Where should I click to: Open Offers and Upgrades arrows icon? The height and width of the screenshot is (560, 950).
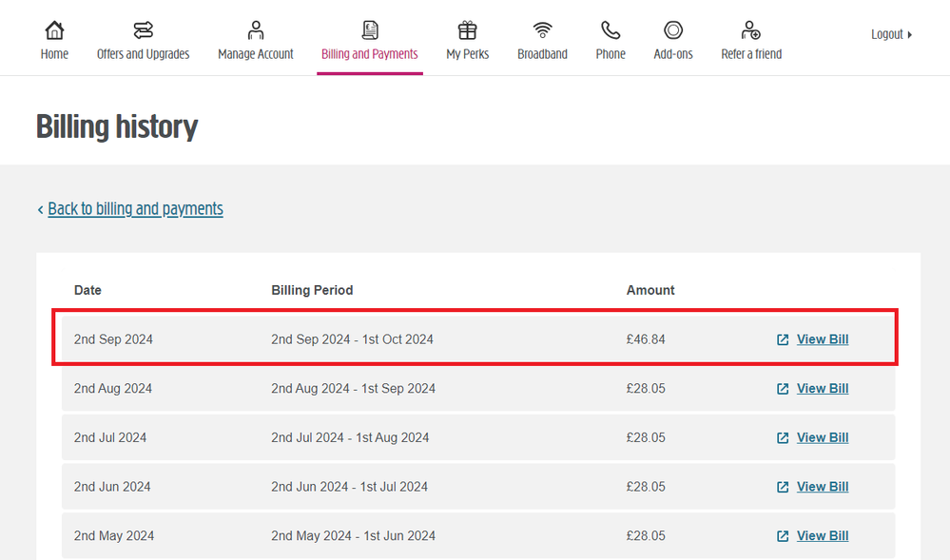coord(143,29)
